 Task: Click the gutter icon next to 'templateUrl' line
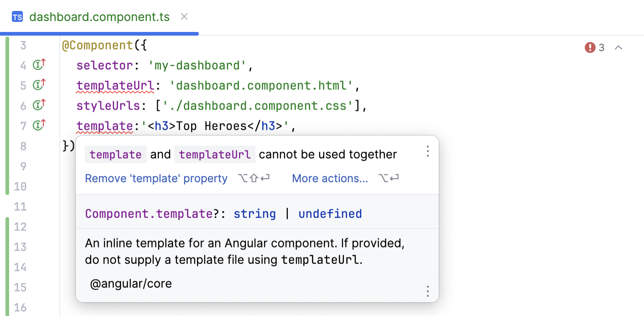39,84
